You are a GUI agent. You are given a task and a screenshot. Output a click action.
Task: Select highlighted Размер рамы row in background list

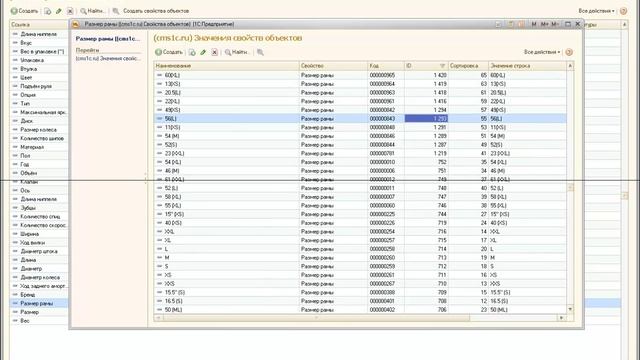tap(39, 303)
